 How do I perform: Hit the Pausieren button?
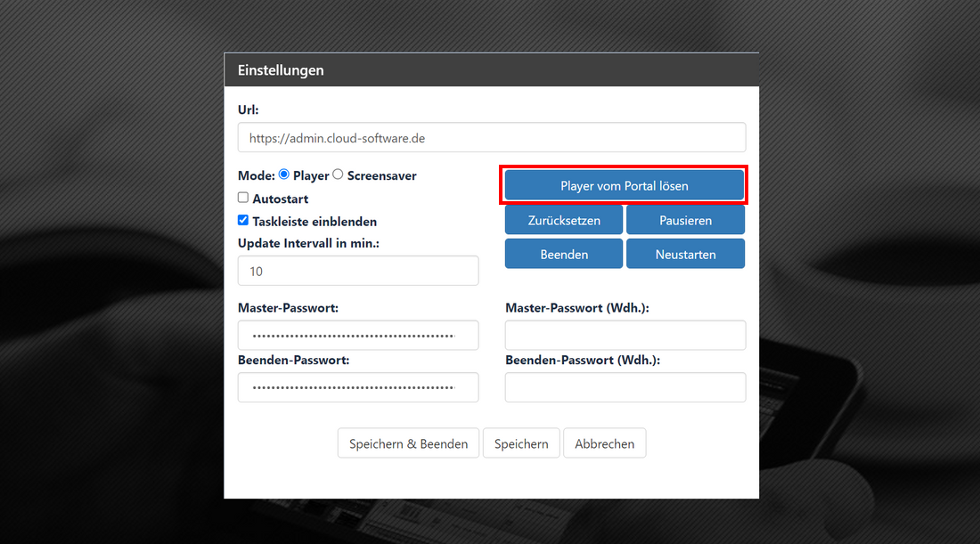tap(685, 220)
